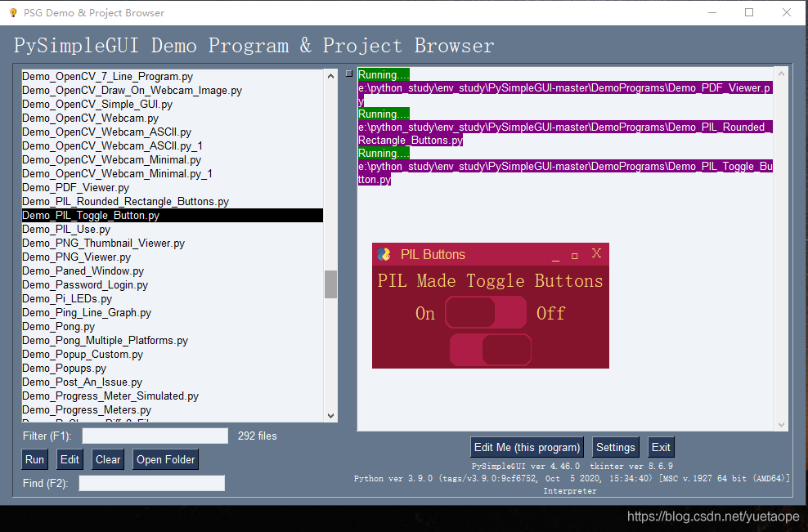Image resolution: width=808 pixels, height=532 pixels.
Task: Click the Demo_PIL_Toggle_Button output path
Action: (x=565, y=173)
